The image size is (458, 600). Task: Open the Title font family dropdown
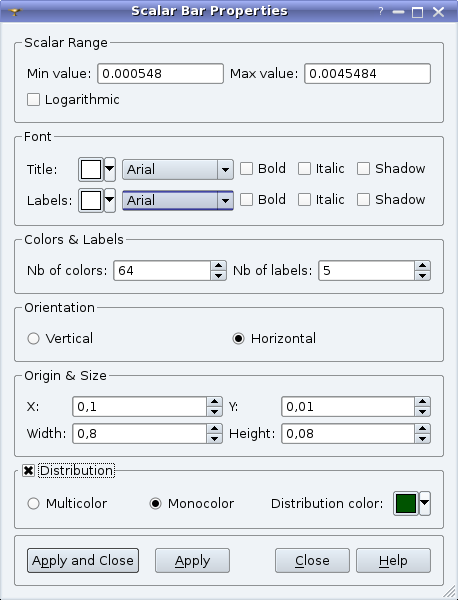click(x=178, y=169)
